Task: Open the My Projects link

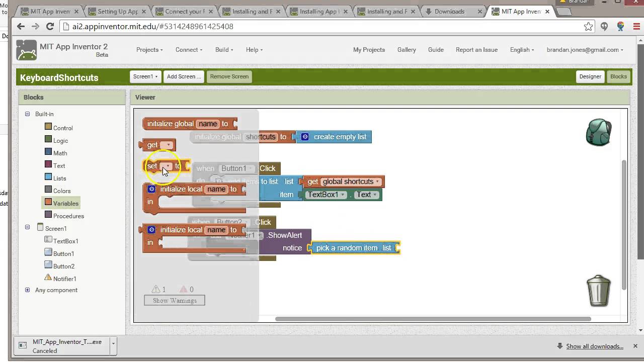Action: coord(369,50)
